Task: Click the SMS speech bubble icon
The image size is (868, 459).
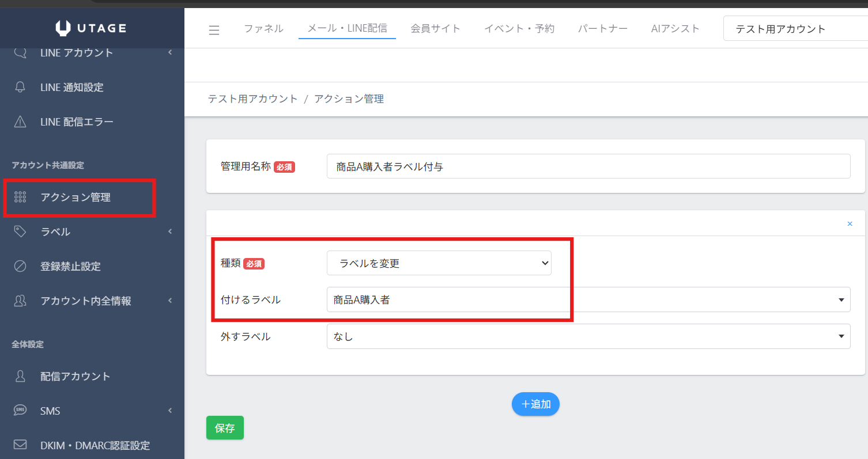Action: (20, 411)
